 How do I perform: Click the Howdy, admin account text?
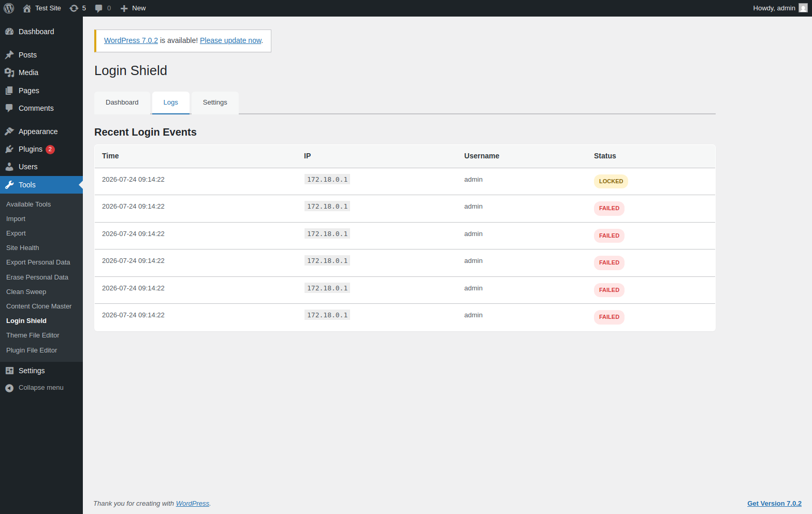click(x=774, y=8)
